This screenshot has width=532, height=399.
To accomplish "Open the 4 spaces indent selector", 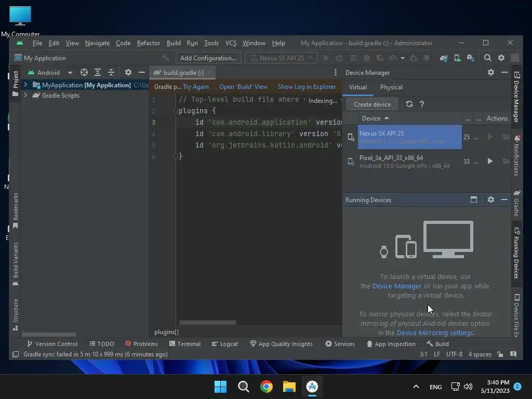I will point(480,354).
